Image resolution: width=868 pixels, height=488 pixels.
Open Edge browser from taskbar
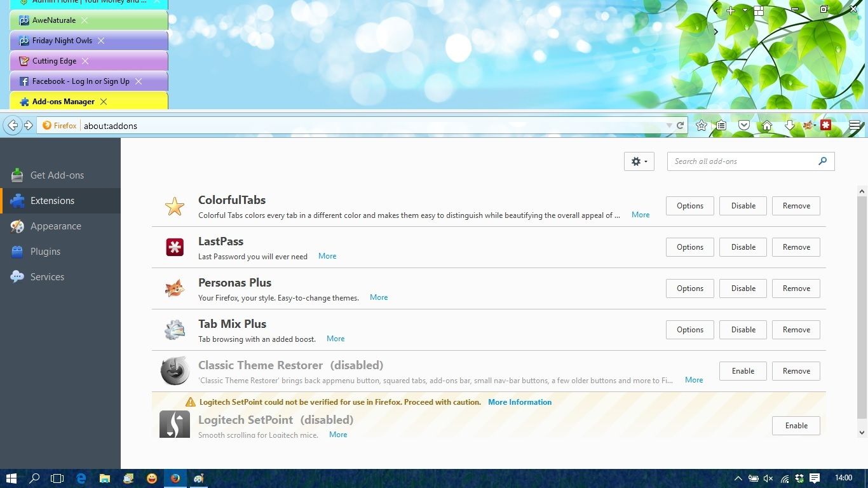point(81,478)
